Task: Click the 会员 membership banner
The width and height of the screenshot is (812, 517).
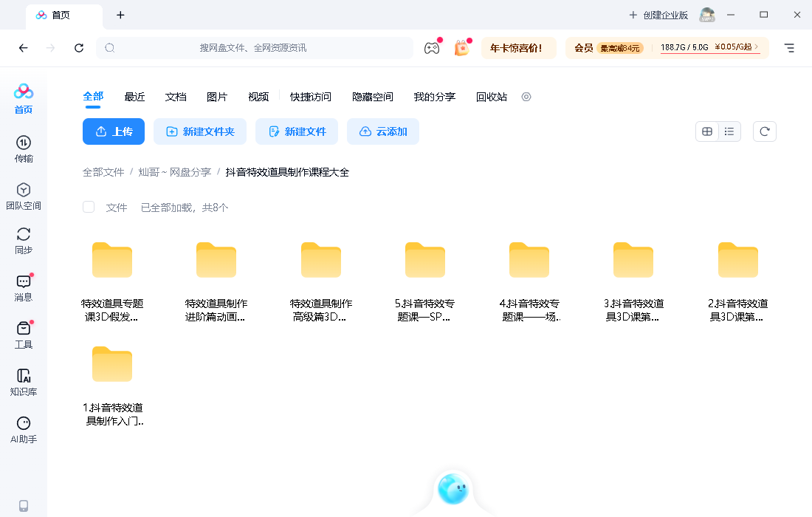Action: click(608, 48)
